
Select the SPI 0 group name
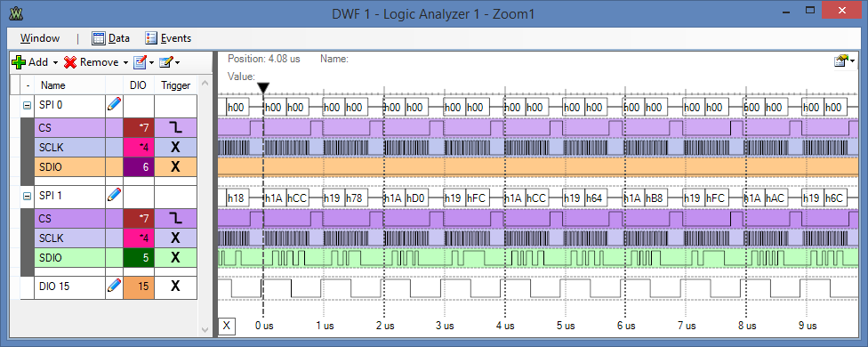[x=69, y=104]
